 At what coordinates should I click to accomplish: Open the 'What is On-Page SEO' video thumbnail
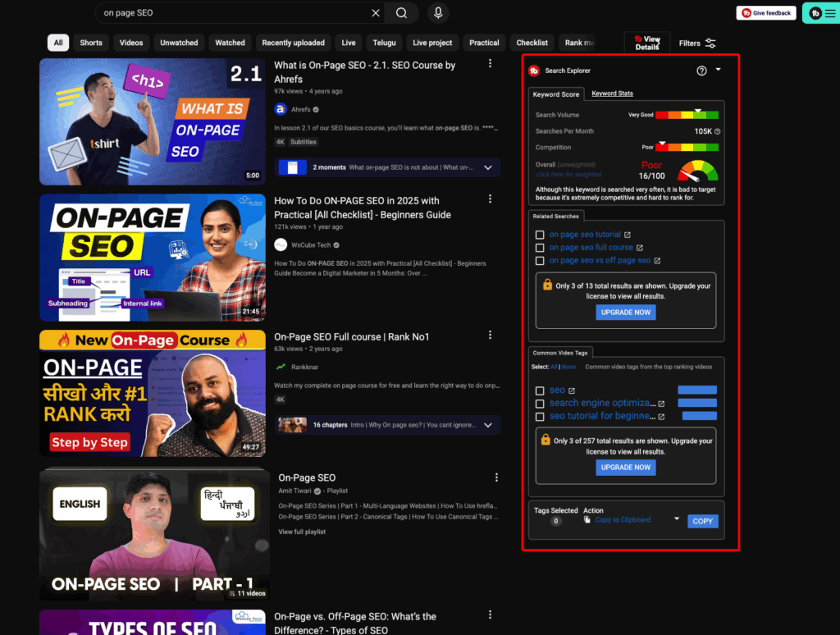coord(152,121)
